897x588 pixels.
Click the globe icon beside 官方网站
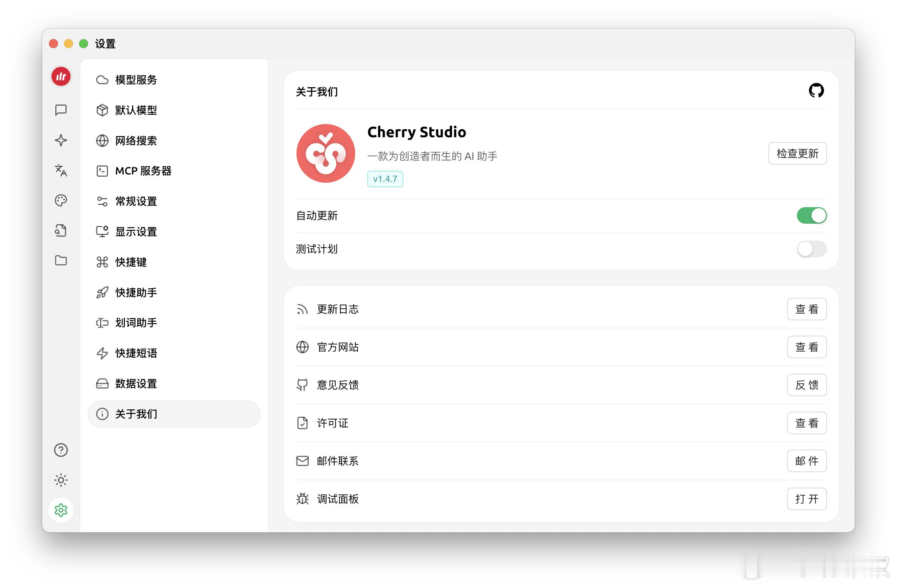pyautogui.click(x=302, y=347)
